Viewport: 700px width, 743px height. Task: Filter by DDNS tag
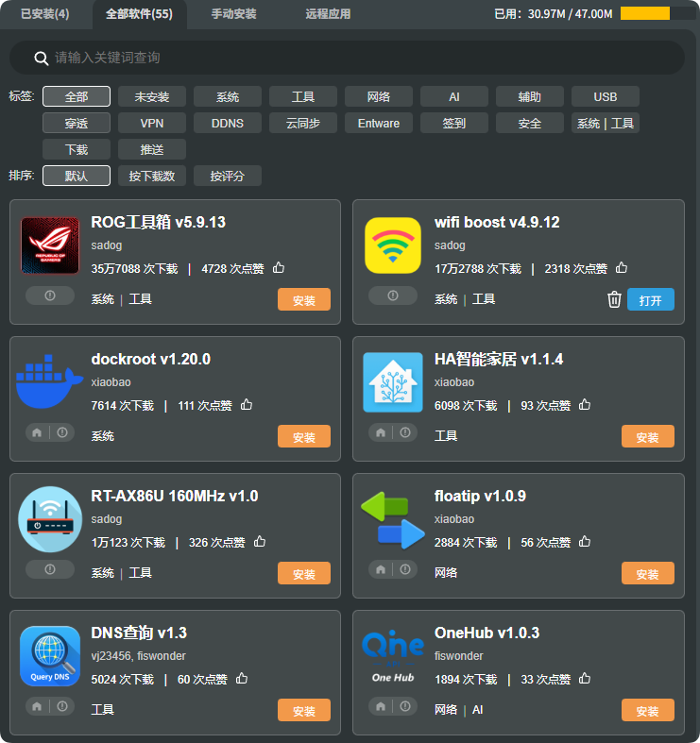point(228,123)
